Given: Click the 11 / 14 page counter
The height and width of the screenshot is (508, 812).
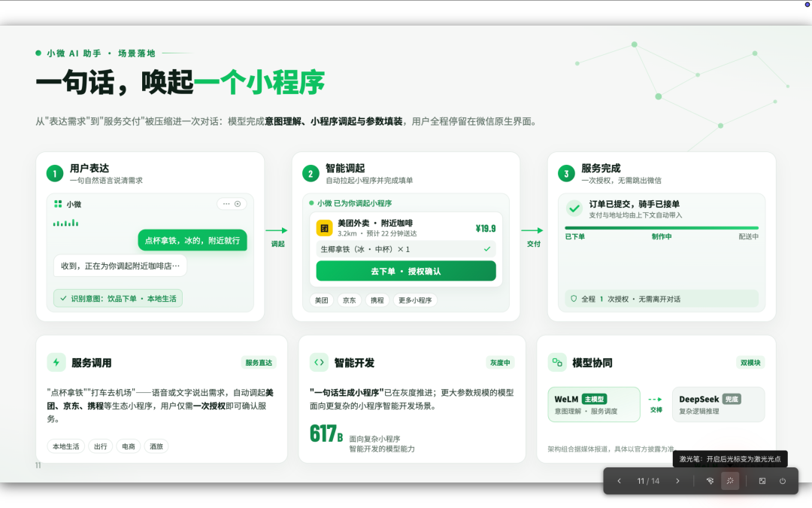Looking at the screenshot, I should (x=648, y=481).
